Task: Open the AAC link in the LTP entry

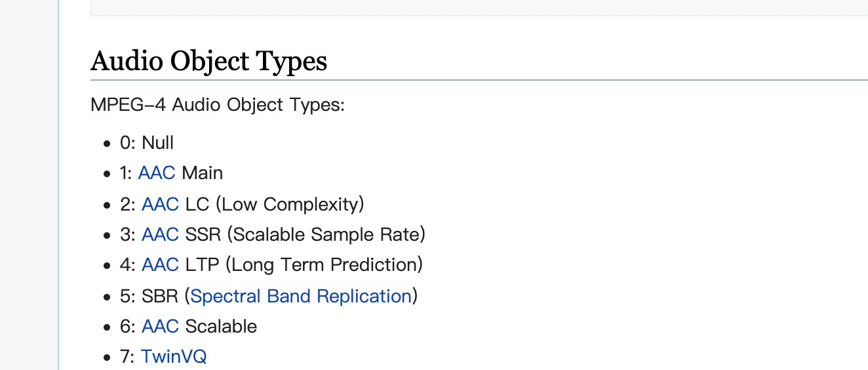Action: pos(160,265)
